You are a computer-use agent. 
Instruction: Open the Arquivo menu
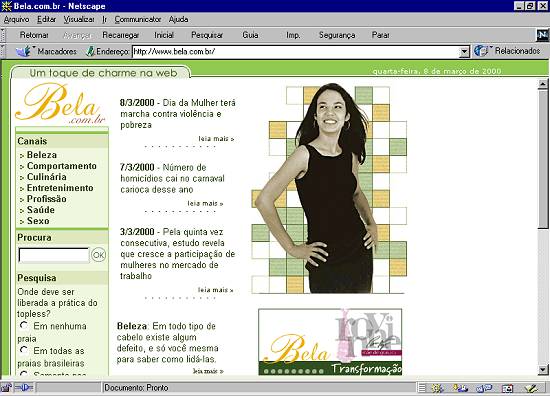[16, 19]
